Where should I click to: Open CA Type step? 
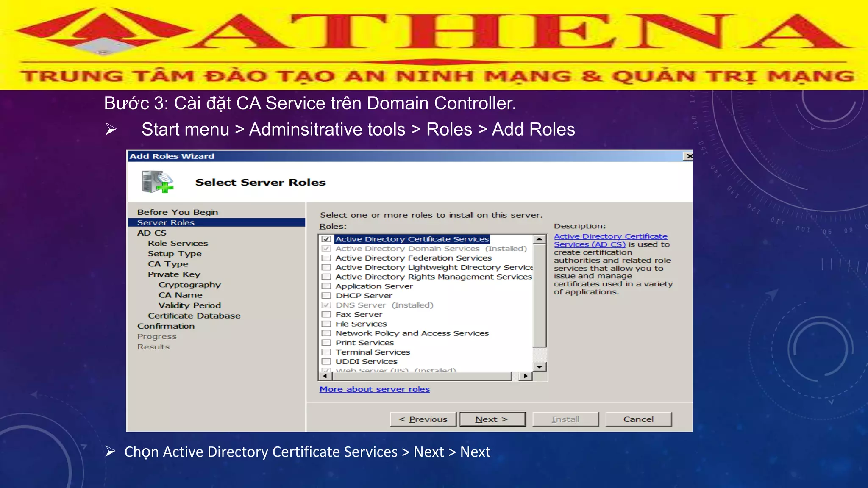(168, 264)
